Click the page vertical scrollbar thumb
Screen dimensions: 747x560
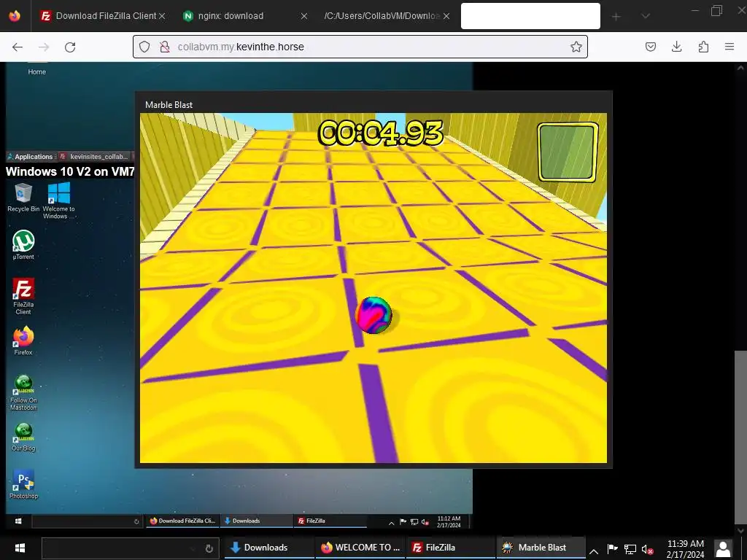coord(740,437)
